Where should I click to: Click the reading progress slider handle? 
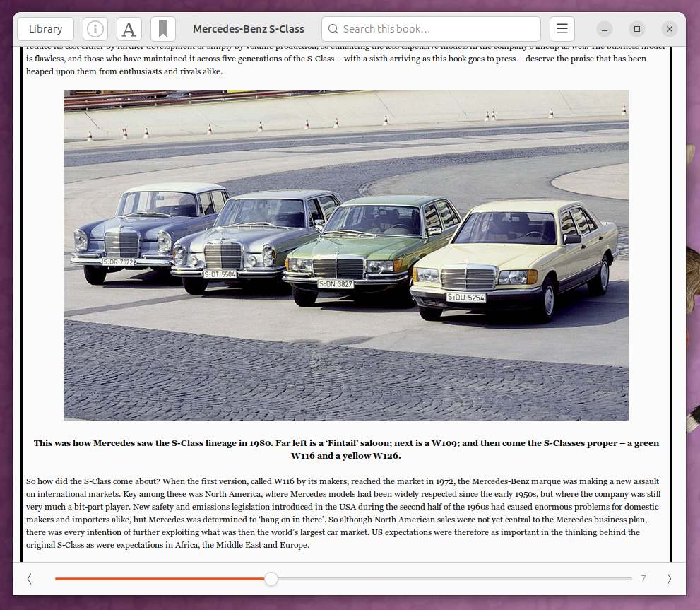271,579
